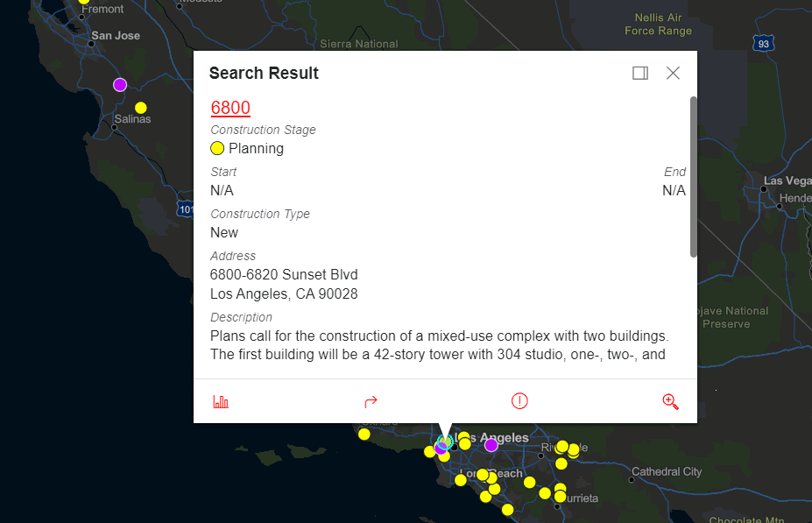Click the yellow Planning stage circle
Viewport: 812px width, 523px height.
217,148
